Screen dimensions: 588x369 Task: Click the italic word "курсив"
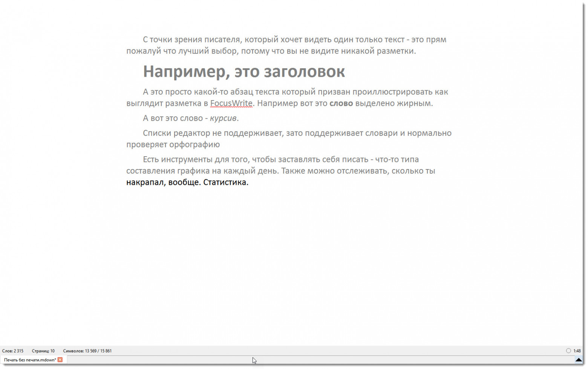pyautogui.click(x=224, y=118)
